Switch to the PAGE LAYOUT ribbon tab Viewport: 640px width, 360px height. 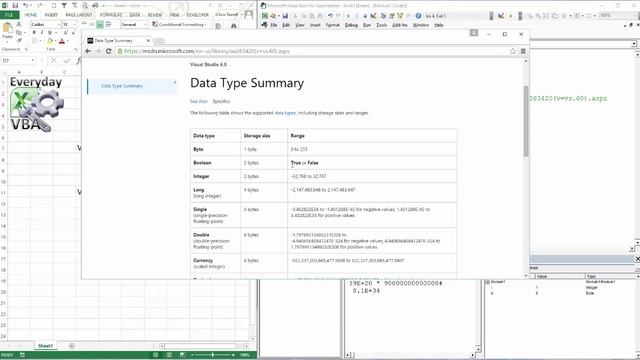click(79, 15)
